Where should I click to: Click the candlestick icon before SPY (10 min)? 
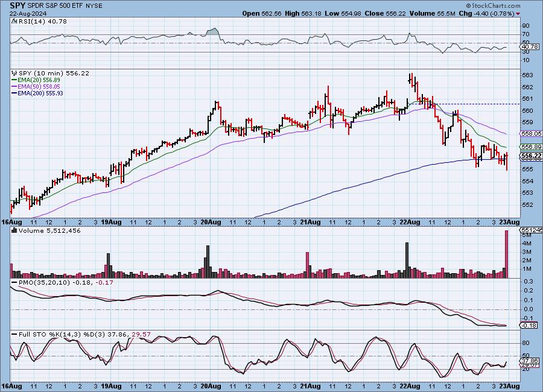pyautogui.click(x=14, y=73)
